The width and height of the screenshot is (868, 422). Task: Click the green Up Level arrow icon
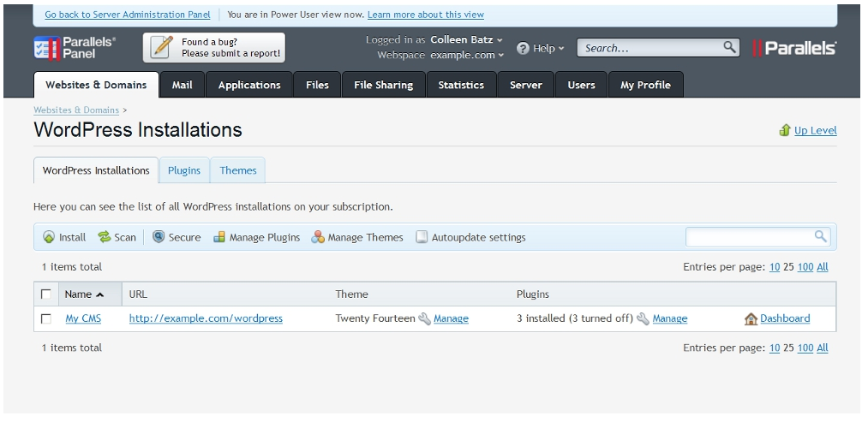point(784,130)
